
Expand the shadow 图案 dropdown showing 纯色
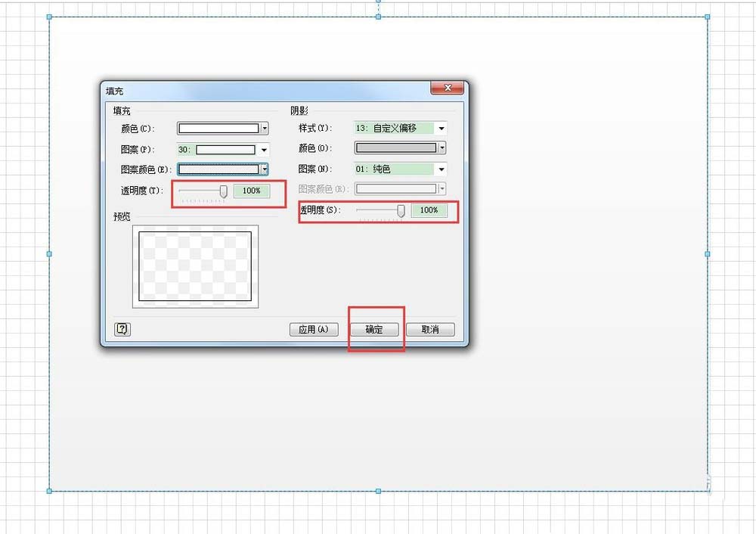(x=443, y=169)
